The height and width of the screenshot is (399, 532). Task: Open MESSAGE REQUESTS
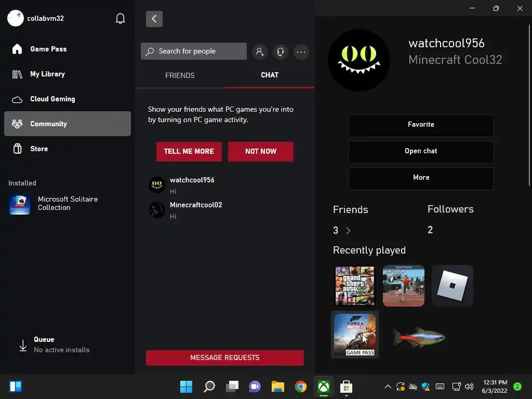pyautogui.click(x=225, y=357)
